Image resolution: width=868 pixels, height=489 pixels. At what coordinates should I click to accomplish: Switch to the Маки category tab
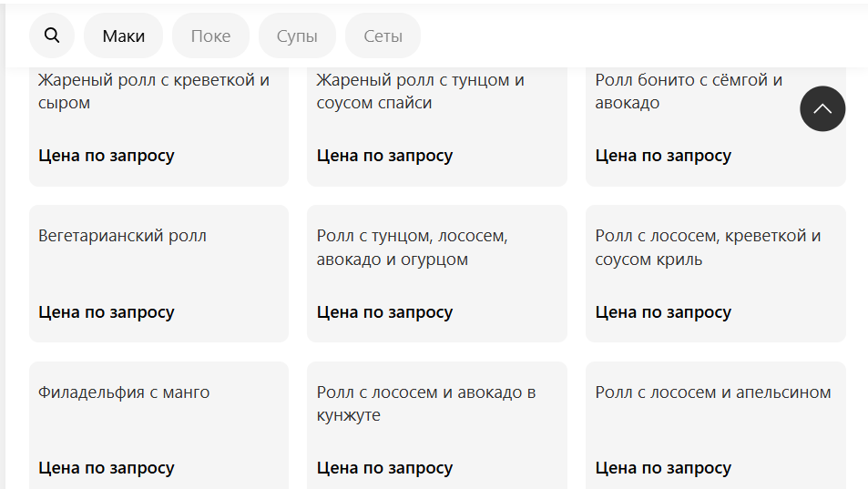point(123,36)
